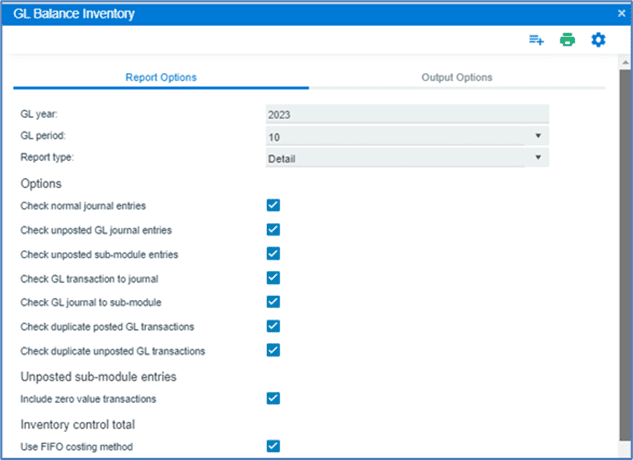Toggle Check GL journal to sub-module
Screen dimensions: 633x460
click(x=273, y=302)
